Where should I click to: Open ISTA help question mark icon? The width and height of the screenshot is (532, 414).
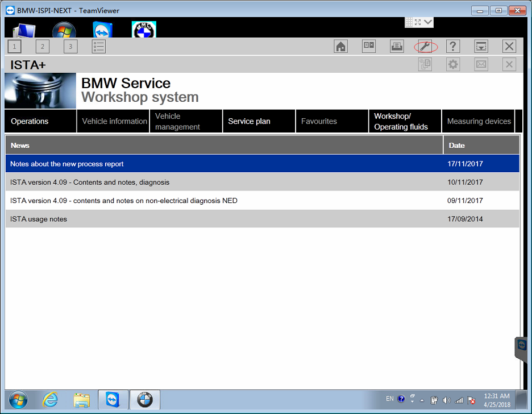[x=453, y=47]
